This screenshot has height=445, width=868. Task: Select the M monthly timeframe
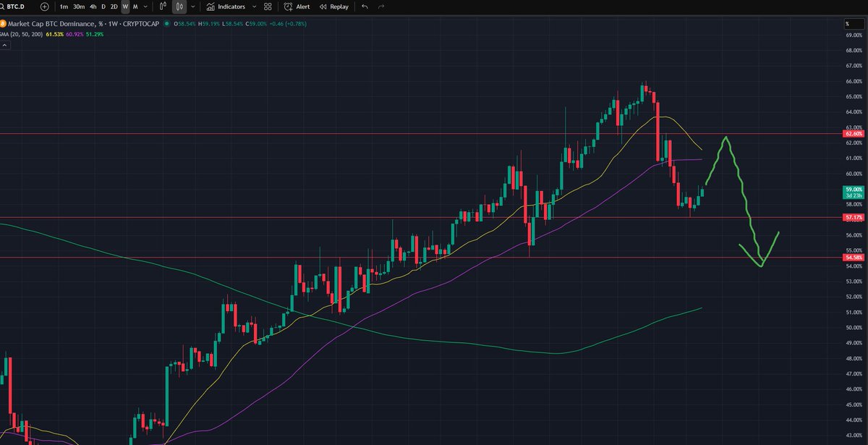(x=135, y=7)
